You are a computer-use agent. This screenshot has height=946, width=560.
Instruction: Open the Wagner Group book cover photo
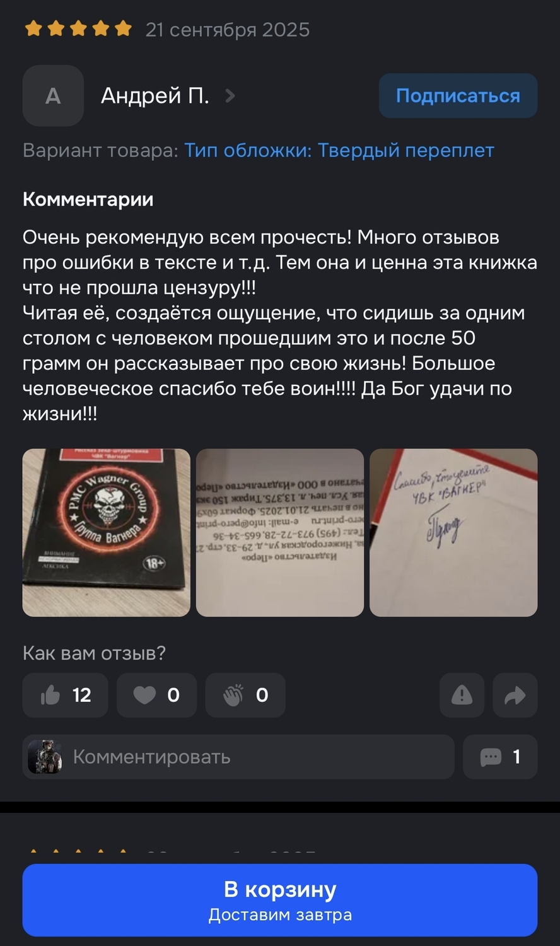tap(106, 532)
